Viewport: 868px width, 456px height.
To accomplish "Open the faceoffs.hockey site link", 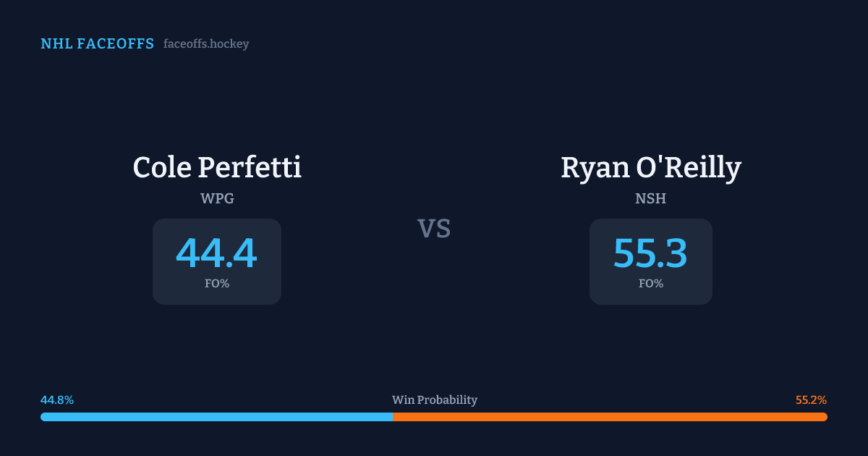I will (206, 44).
